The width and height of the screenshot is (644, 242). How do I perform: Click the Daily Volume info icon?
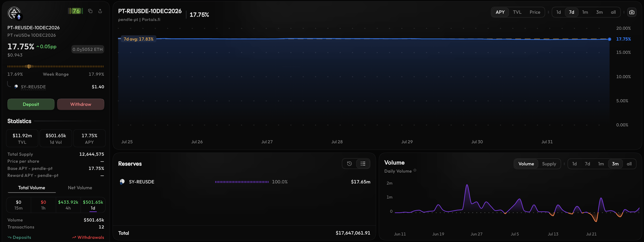pos(415,170)
